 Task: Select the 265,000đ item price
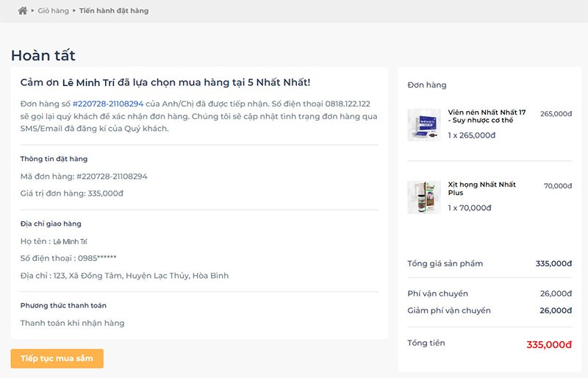click(x=556, y=114)
